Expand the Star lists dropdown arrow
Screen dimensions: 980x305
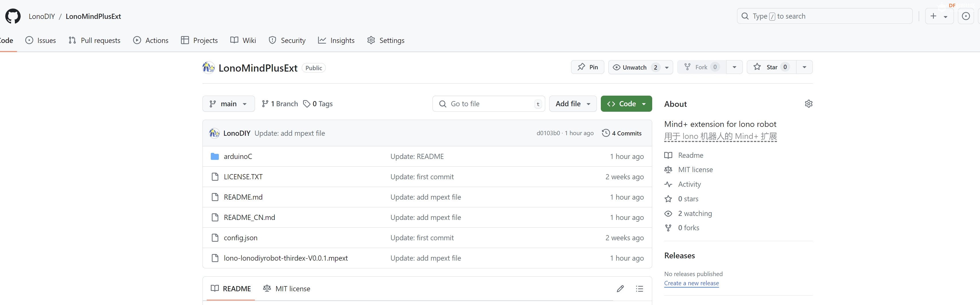(804, 67)
